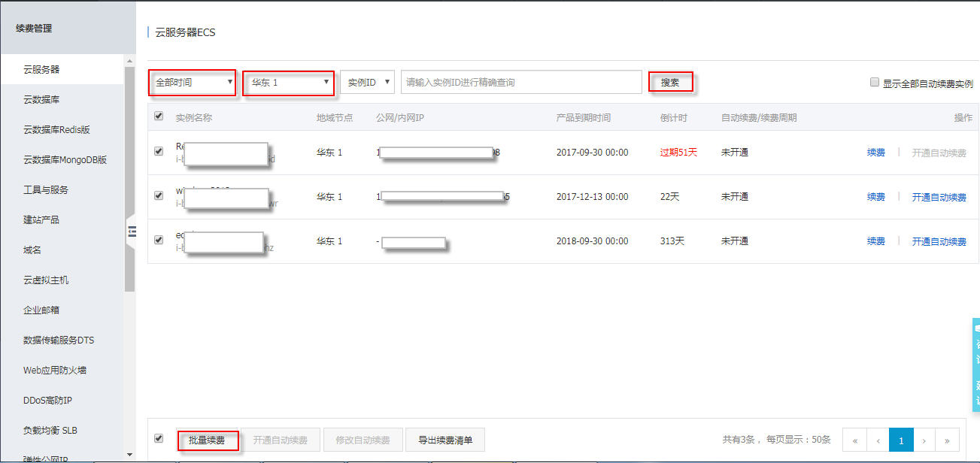
Task: Click the 续费管理 sidebar title
Action: (x=33, y=28)
